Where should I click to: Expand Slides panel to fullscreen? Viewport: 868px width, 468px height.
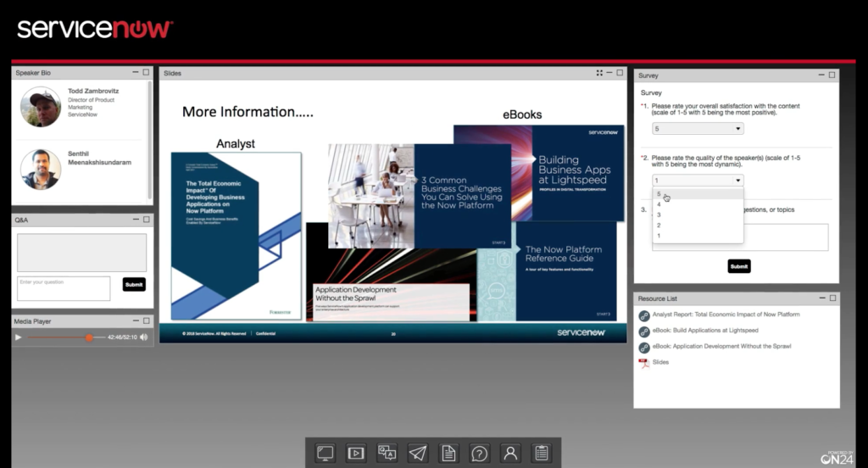[599, 73]
